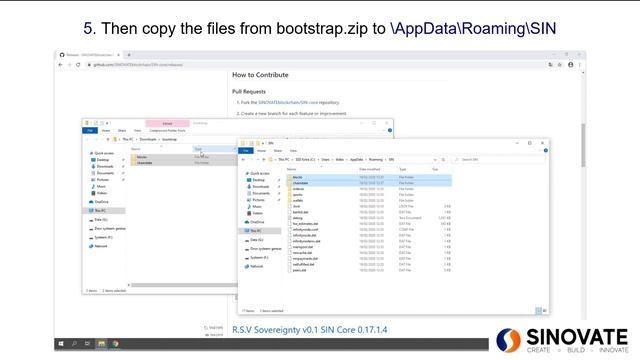Open File tab in bootstrap explorer window
Screen dimensions: 640x360
(90, 131)
